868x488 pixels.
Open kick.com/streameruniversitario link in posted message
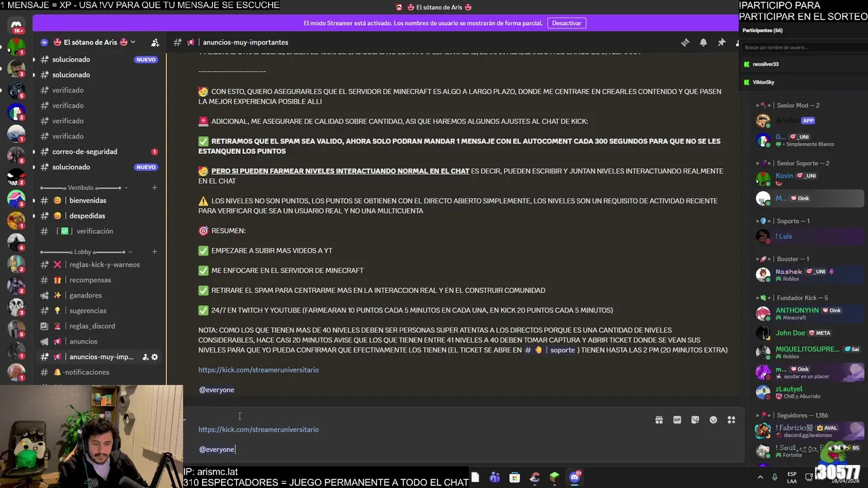pos(258,370)
